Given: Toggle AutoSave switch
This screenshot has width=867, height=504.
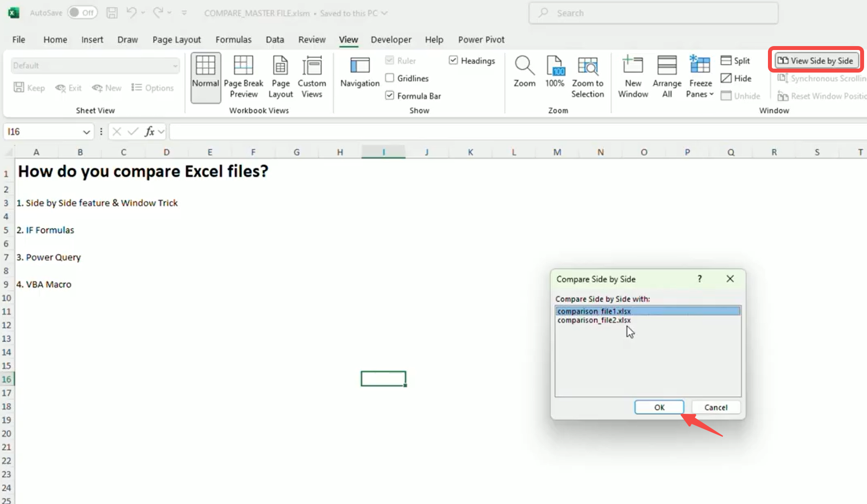Looking at the screenshot, I should point(82,13).
